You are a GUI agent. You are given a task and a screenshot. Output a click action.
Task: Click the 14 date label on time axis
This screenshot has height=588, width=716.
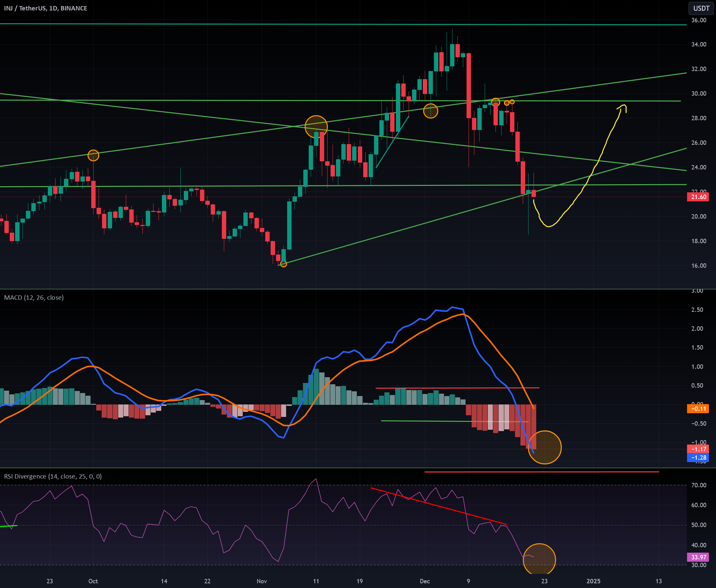[164, 581]
